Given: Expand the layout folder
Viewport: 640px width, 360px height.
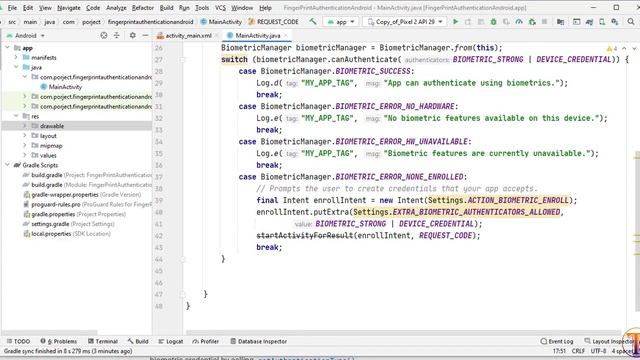Looking at the screenshot, I should (25, 136).
